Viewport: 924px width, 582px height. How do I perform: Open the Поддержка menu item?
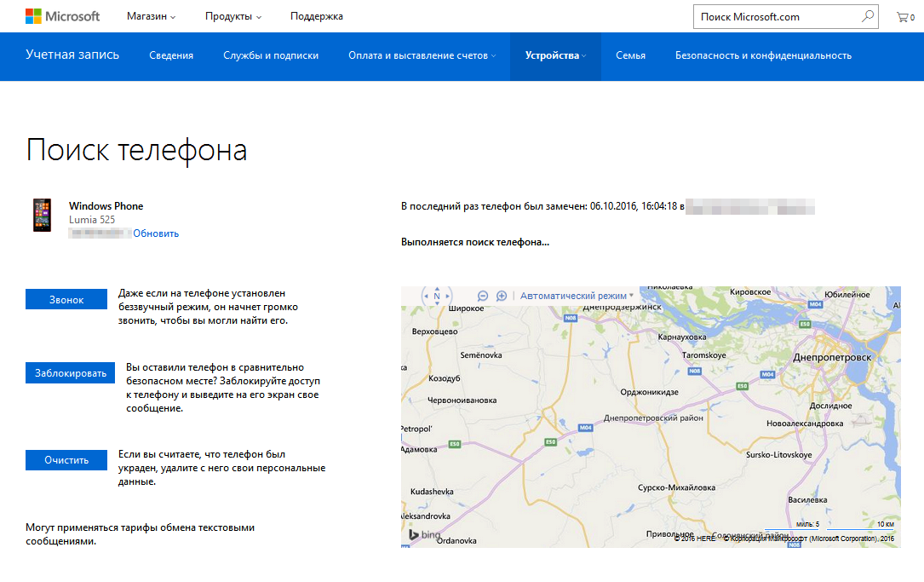click(317, 16)
